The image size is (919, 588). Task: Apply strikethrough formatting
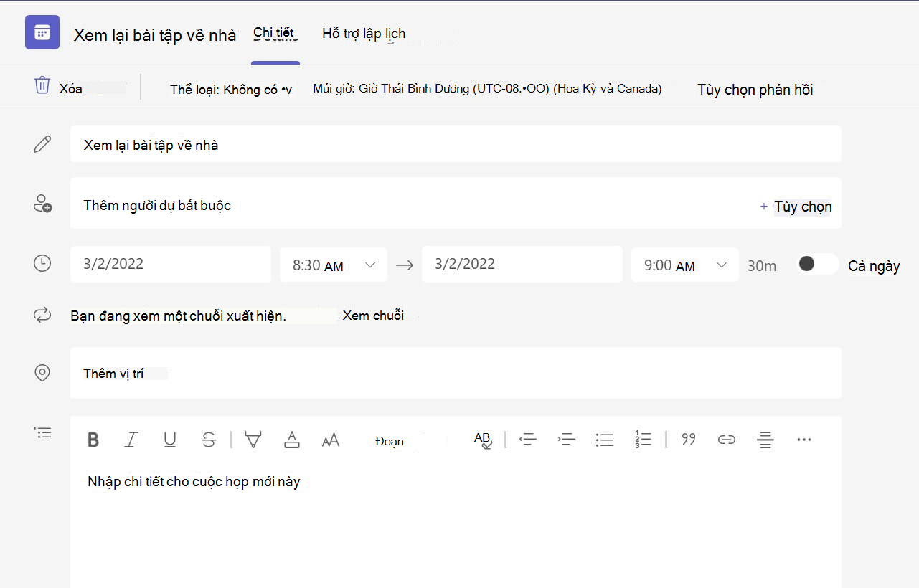tap(209, 440)
